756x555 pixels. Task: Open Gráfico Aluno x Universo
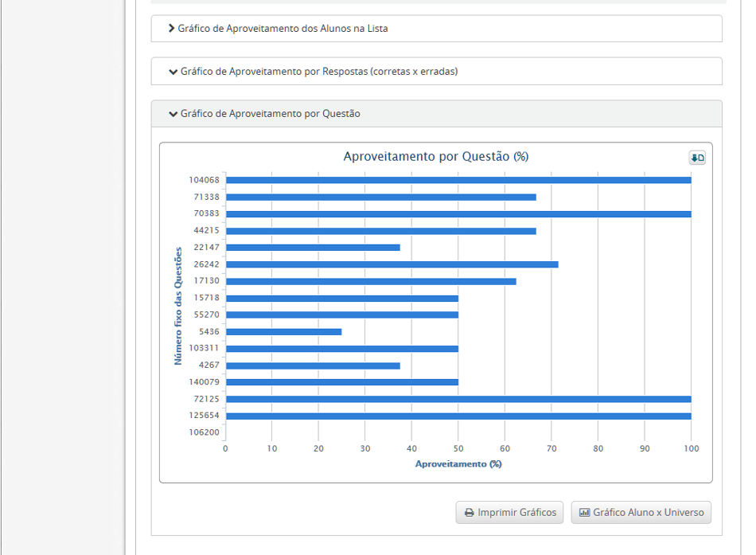(x=641, y=513)
